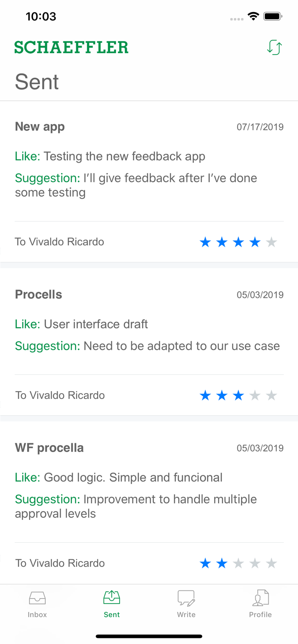
Task: Tap the fifth star on the 'New app' rating
Action: coord(271,242)
